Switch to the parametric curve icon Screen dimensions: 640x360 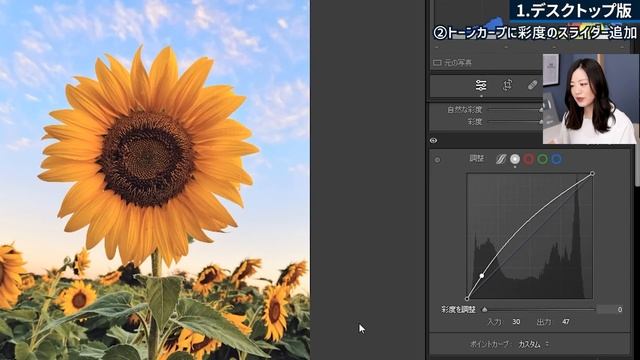(501, 159)
